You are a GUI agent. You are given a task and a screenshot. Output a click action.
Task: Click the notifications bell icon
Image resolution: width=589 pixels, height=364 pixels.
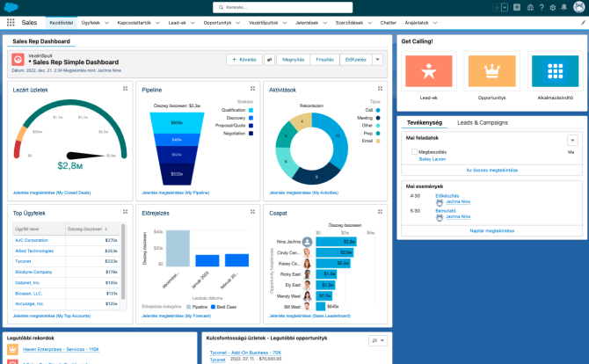coord(564,7)
